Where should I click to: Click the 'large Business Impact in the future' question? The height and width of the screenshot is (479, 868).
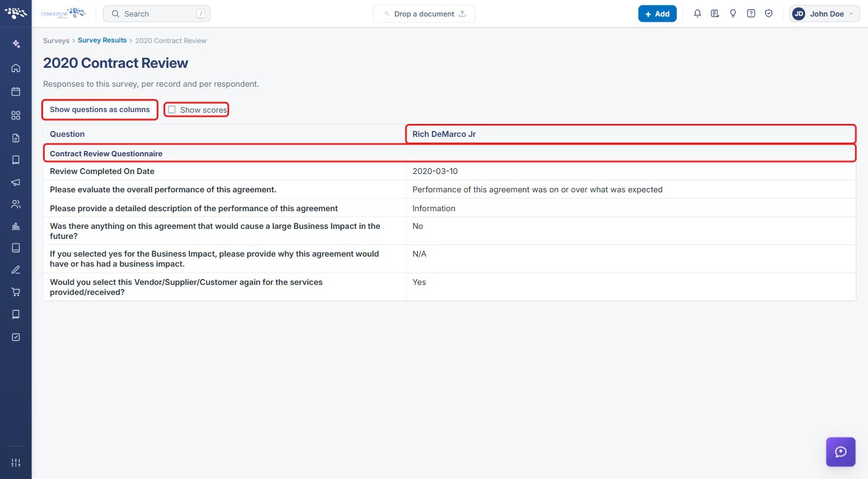(x=215, y=231)
